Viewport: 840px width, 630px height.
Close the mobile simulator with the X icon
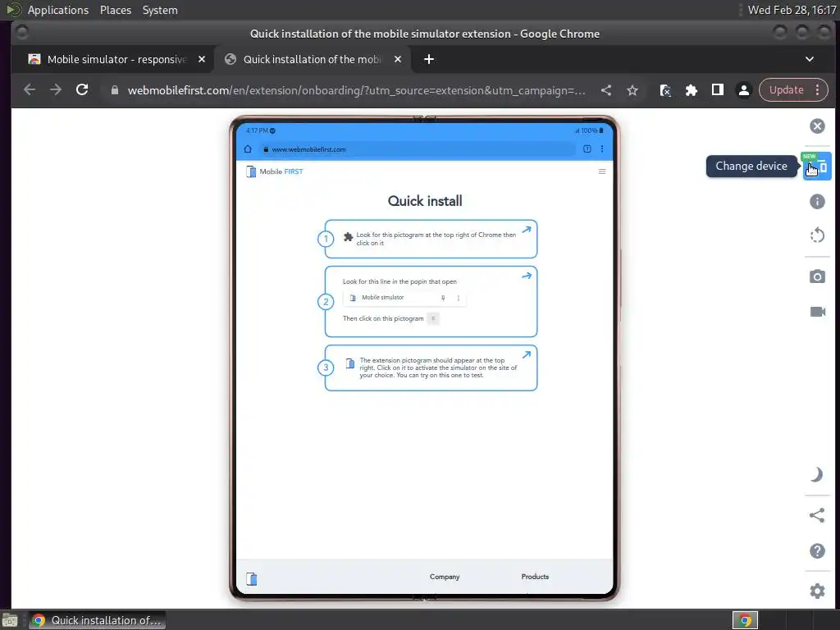pos(817,126)
